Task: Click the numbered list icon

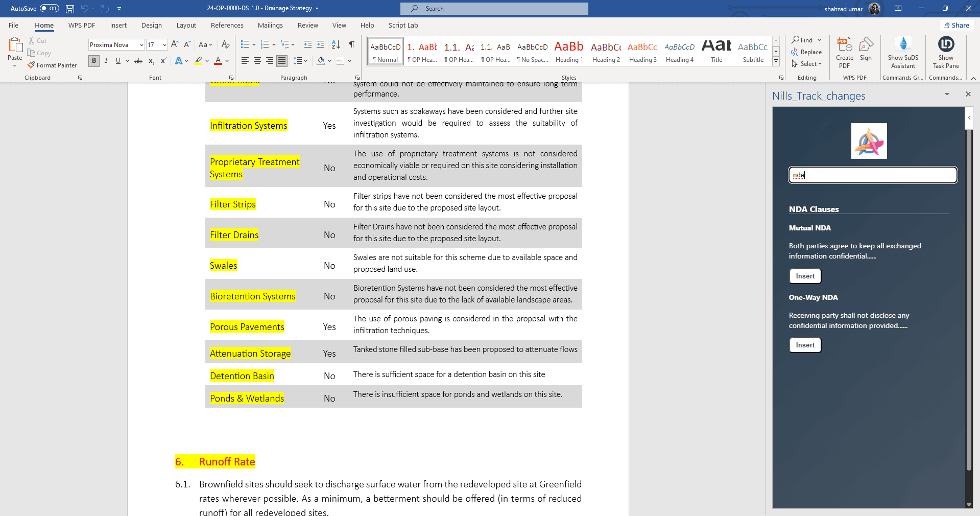Action: [x=265, y=44]
